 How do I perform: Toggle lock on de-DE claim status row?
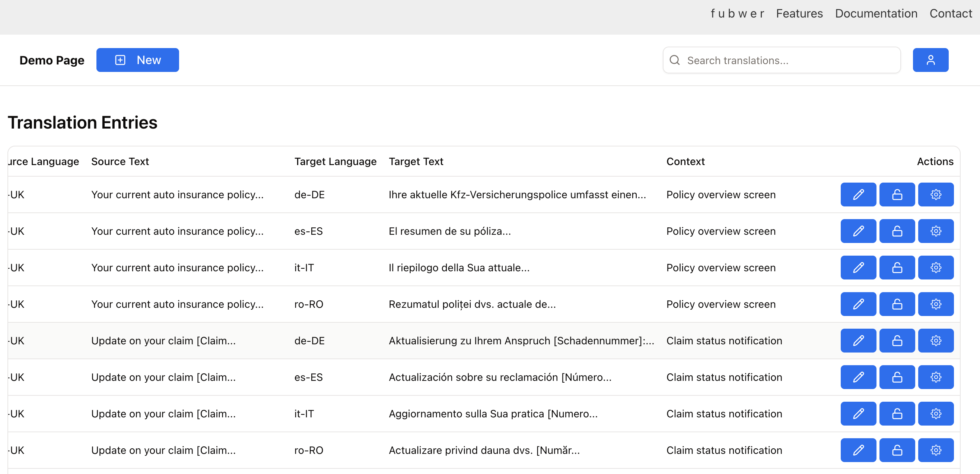pyautogui.click(x=897, y=341)
